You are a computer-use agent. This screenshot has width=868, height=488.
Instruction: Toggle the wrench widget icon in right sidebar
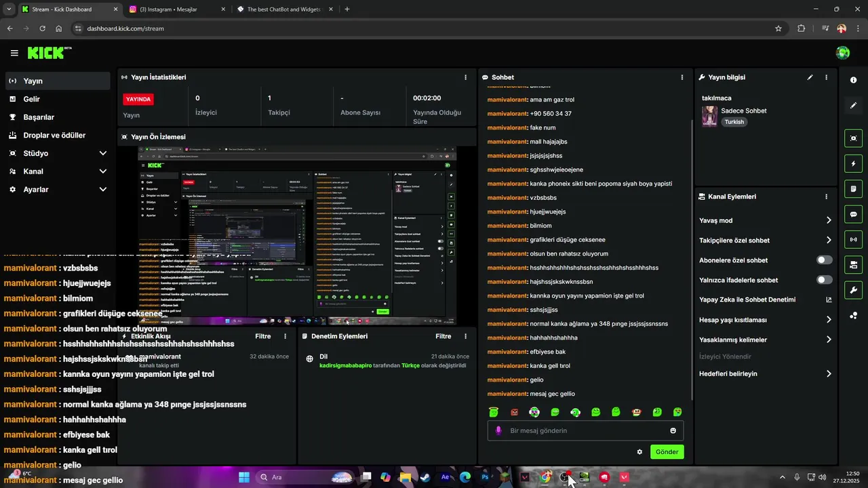pyautogui.click(x=853, y=290)
